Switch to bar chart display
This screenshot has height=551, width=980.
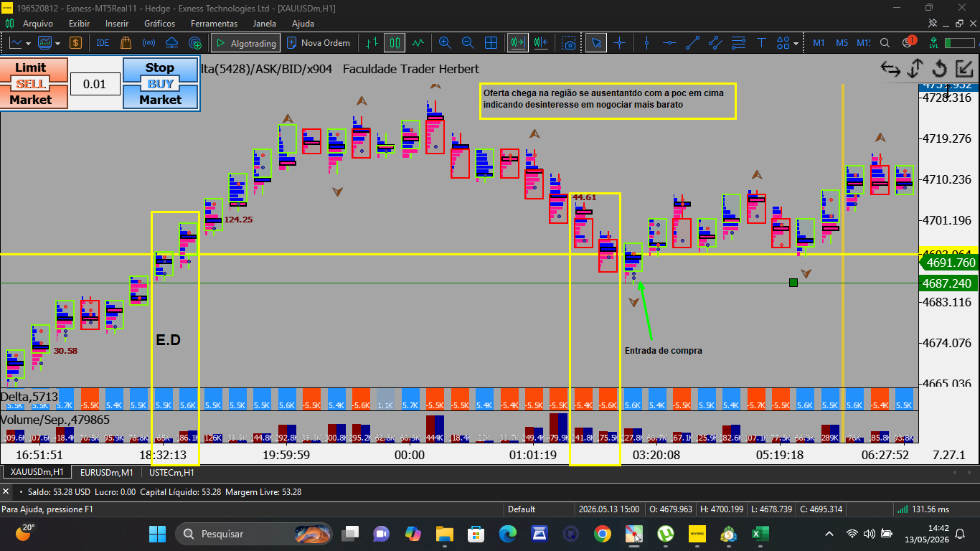372,43
